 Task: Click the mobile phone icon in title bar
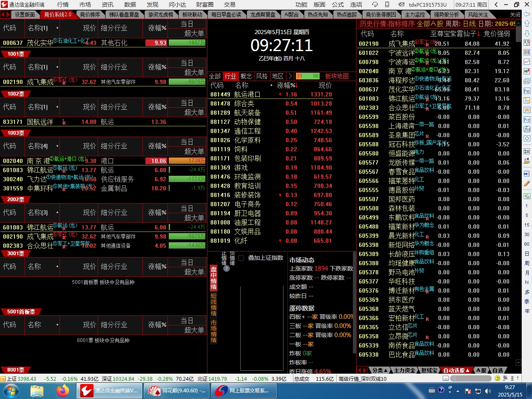point(387,5)
